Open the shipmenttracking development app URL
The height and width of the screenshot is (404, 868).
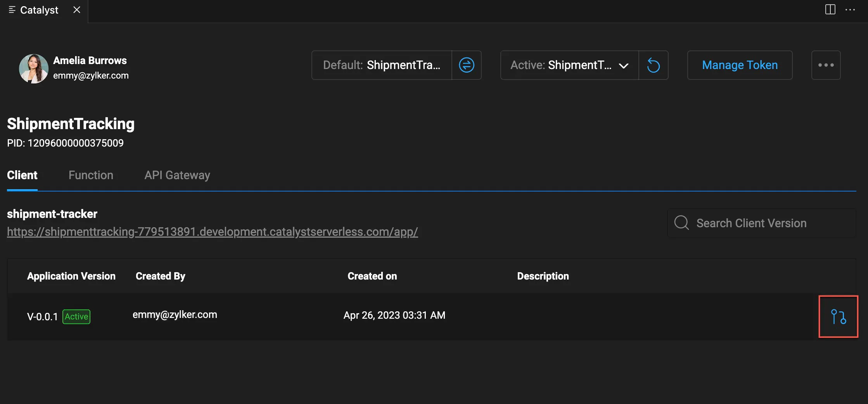tap(213, 232)
